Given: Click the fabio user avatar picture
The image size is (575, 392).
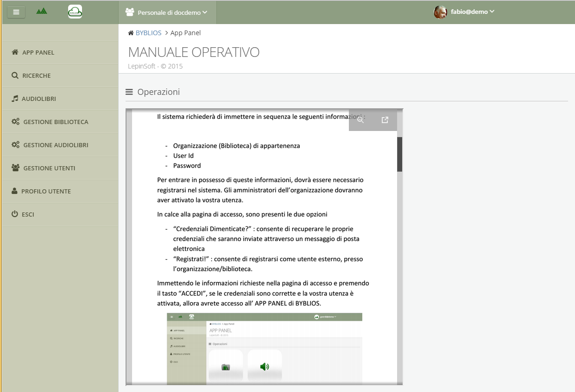Looking at the screenshot, I should [x=440, y=12].
